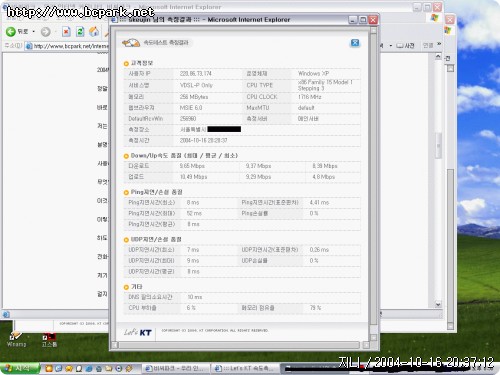Click download average speed 9.37 Mbps
The width and height of the screenshot is (500, 375).
pyautogui.click(x=258, y=166)
